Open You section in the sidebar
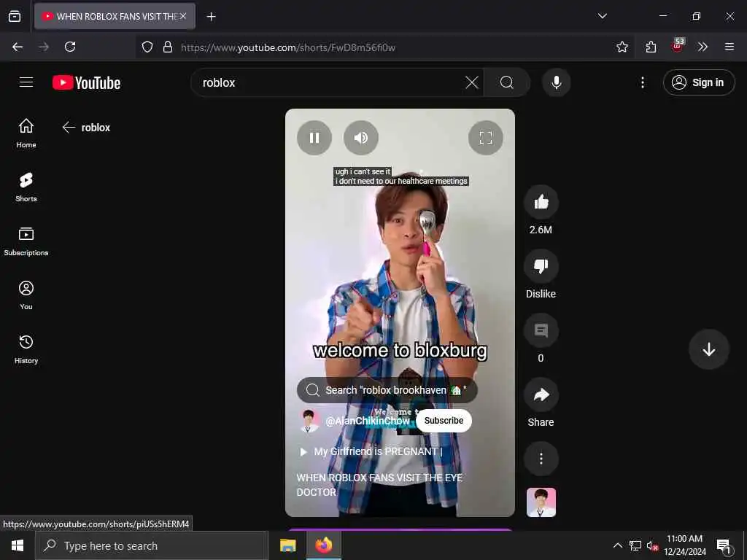747x560 pixels. point(26,295)
